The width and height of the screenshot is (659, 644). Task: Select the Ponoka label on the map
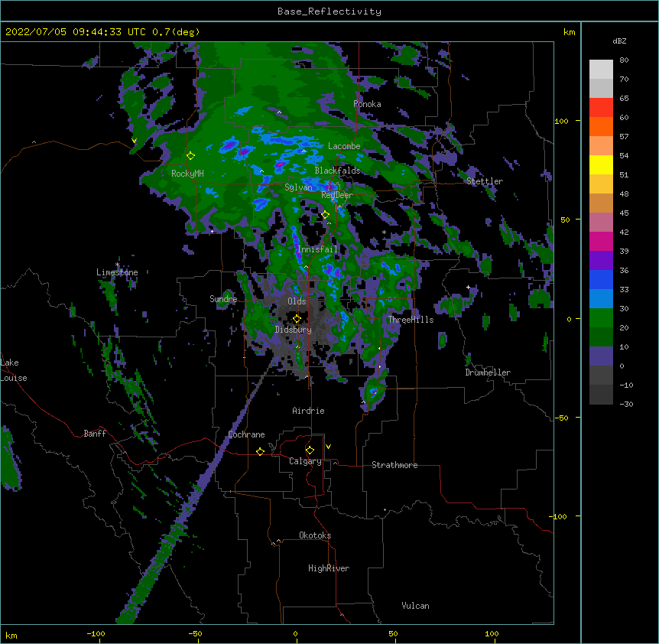point(367,104)
